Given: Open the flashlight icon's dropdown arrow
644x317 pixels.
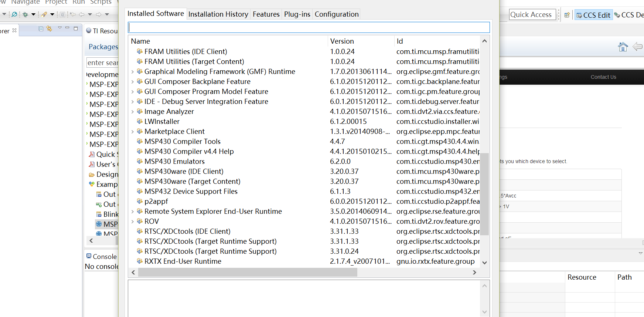Looking at the screenshot, I should point(52,14).
